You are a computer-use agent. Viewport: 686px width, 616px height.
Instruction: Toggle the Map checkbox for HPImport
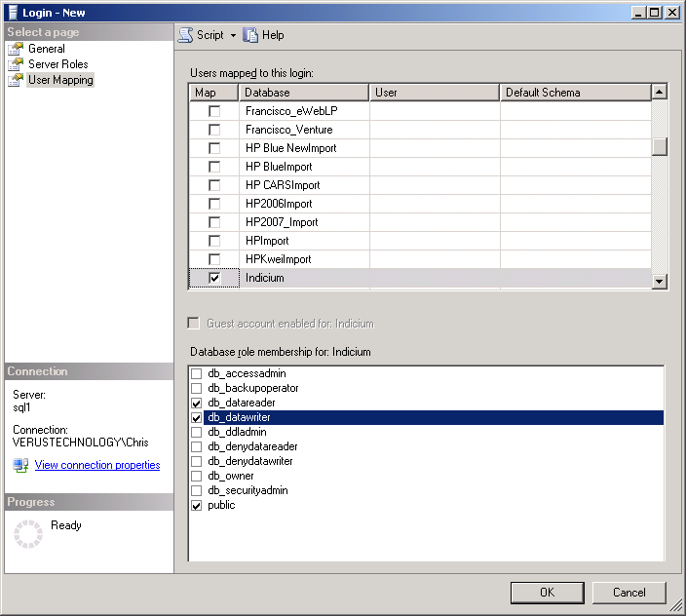coord(214,241)
